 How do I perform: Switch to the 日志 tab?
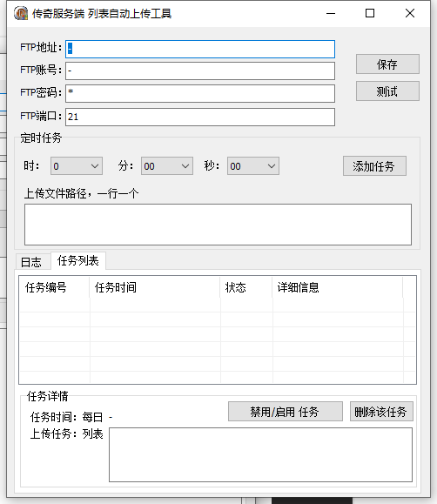pos(31,262)
